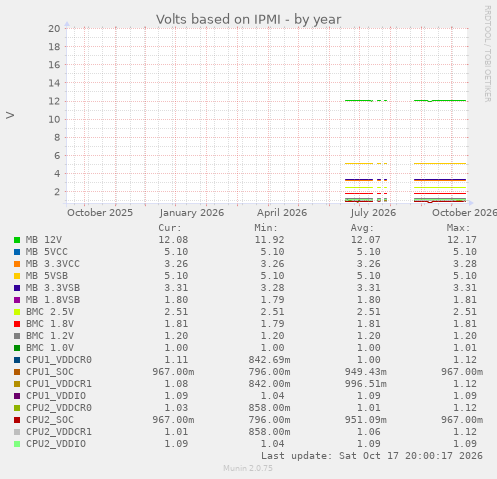Click the 'BMC 1.2V' legend label

(50, 336)
